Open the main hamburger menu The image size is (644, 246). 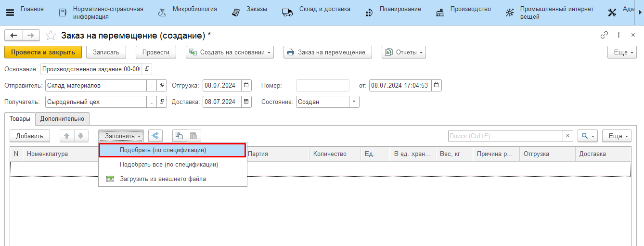point(10,13)
